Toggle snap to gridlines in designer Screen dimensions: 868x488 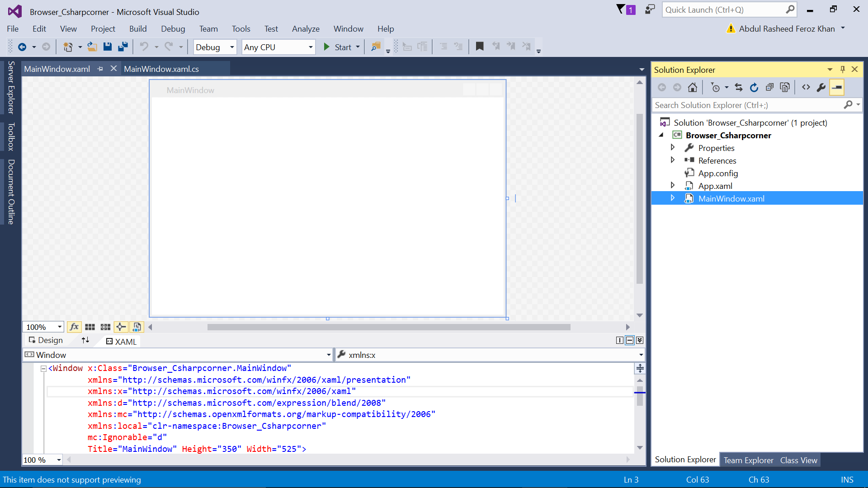coord(105,327)
